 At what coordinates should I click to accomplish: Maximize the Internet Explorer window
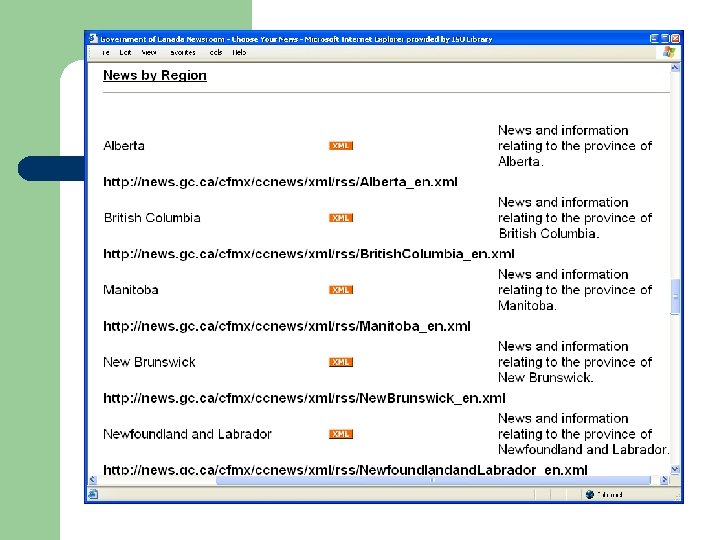[665, 39]
